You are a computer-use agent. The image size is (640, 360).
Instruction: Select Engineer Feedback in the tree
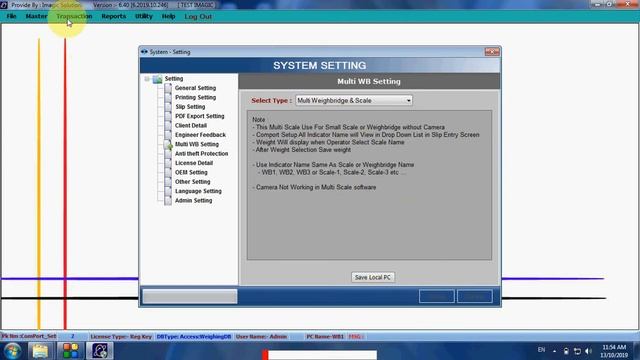point(200,135)
